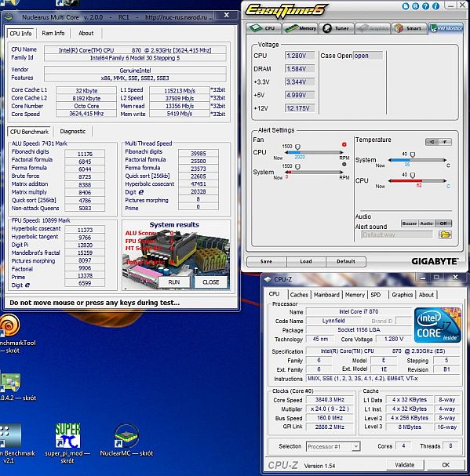Click the red CPU fan alert indicator
This screenshot has width=470, height=476.
tap(344, 144)
